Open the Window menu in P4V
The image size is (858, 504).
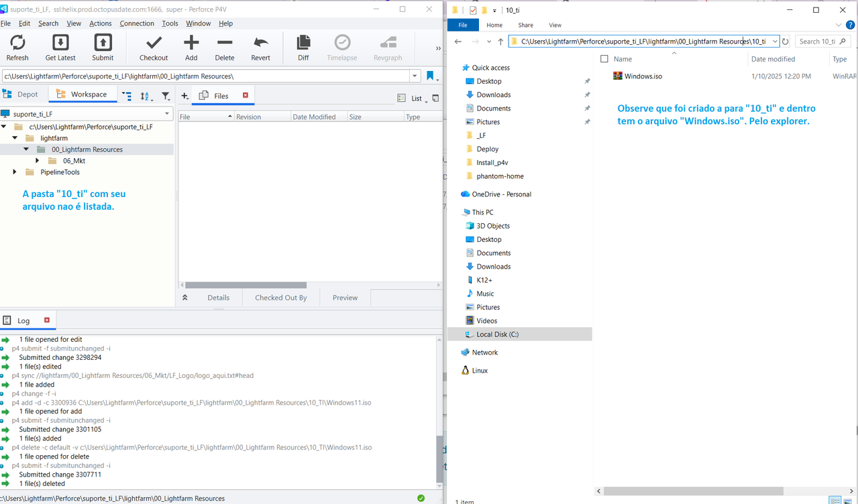tap(198, 23)
